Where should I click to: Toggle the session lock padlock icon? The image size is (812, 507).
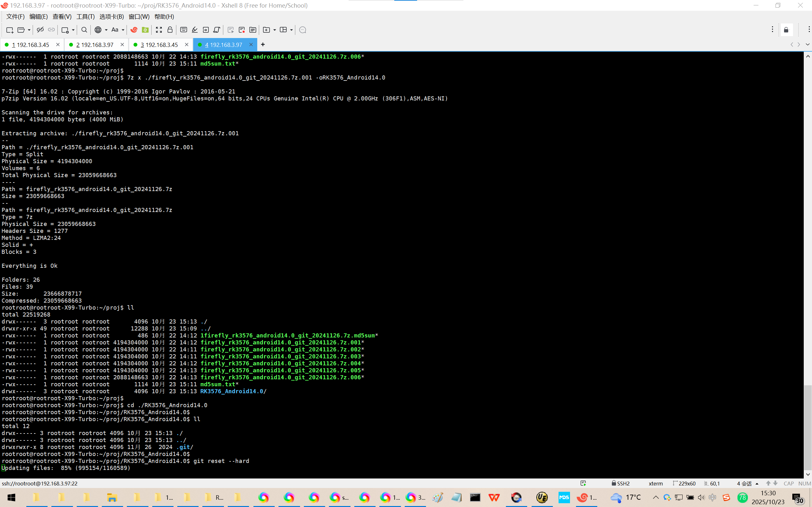coord(170,30)
